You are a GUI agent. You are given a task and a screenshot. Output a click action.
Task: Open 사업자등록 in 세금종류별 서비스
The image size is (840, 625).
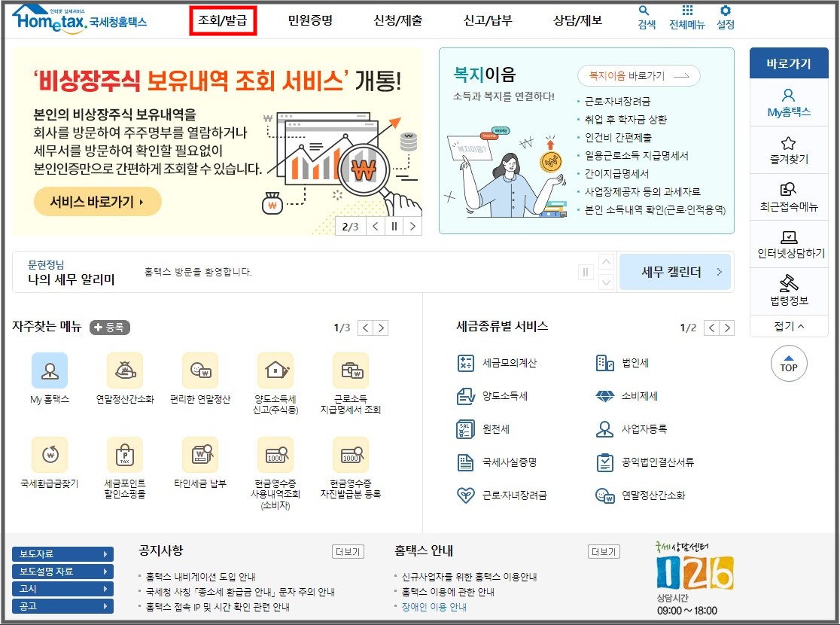(x=631, y=429)
